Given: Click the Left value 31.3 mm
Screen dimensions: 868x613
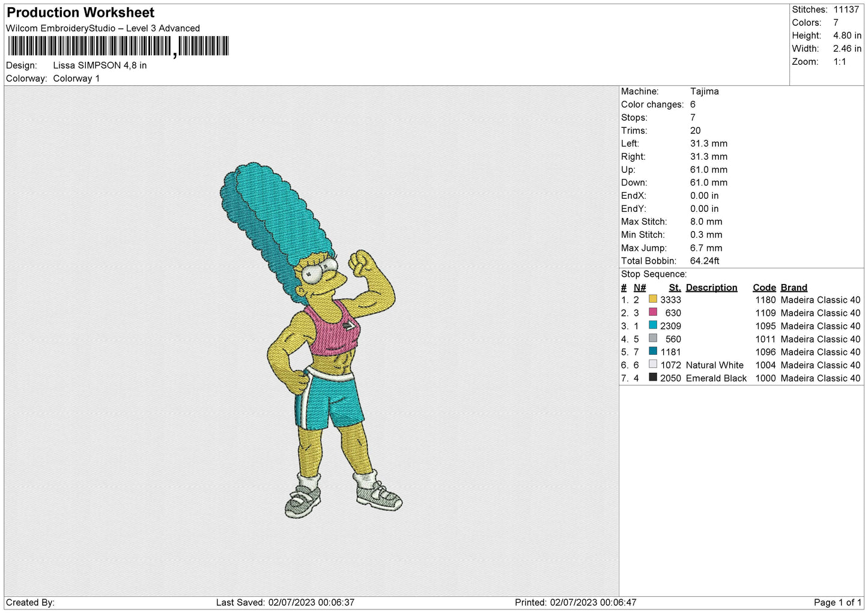Looking at the screenshot, I should tap(708, 143).
